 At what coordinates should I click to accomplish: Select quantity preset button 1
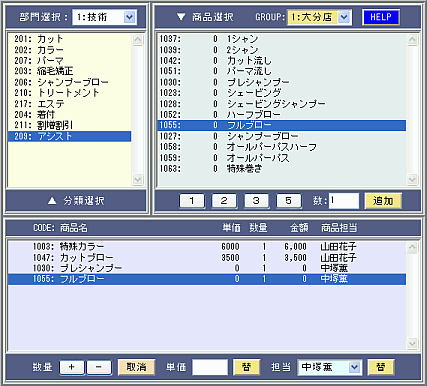[192, 201]
